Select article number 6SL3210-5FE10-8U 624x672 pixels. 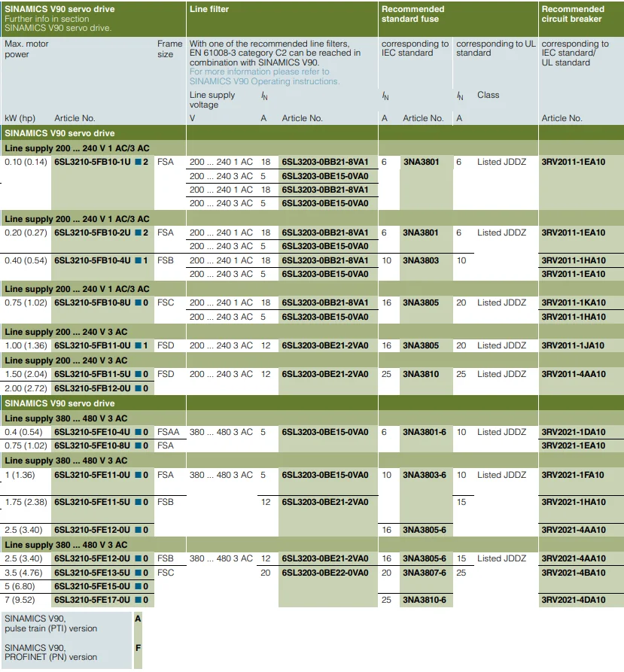coord(92,445)
